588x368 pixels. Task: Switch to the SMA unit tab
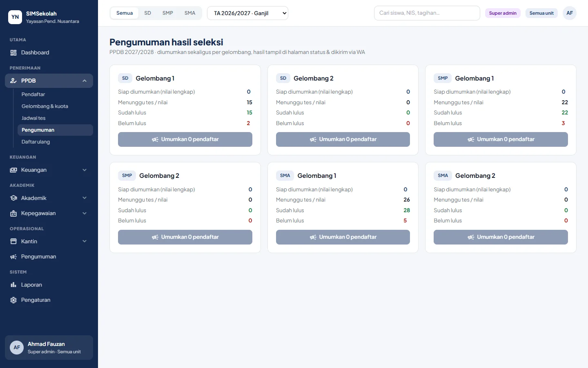tap(190, 13)
